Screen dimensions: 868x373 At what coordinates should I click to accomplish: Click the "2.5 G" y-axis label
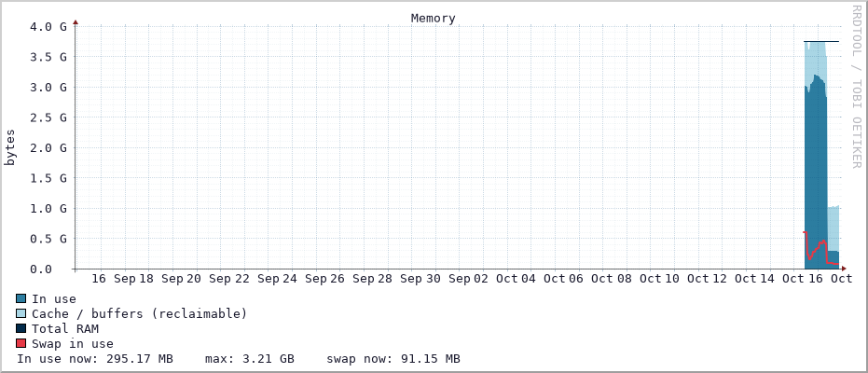tap(49, 117)
